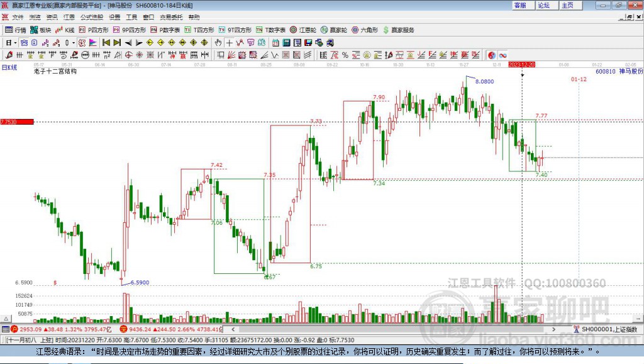Select the spiral drawing tool
This screenshot has height=364, width=644.
tap(64, 55)
